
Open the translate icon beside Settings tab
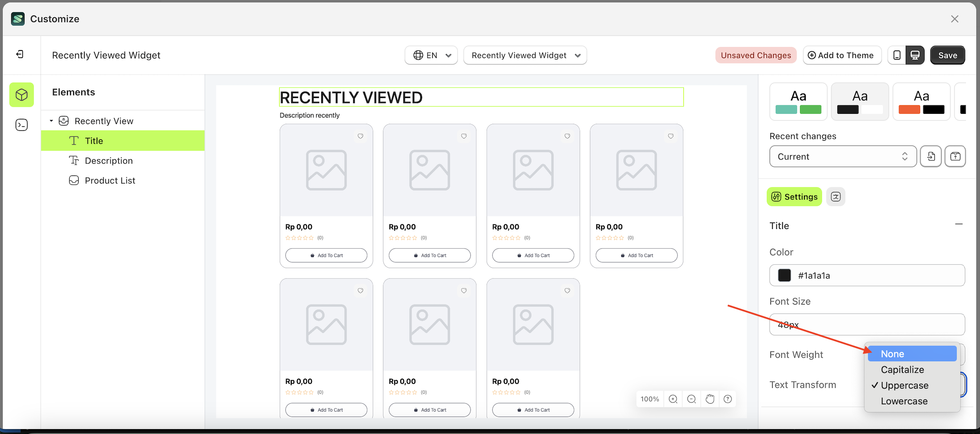(835, 196)
